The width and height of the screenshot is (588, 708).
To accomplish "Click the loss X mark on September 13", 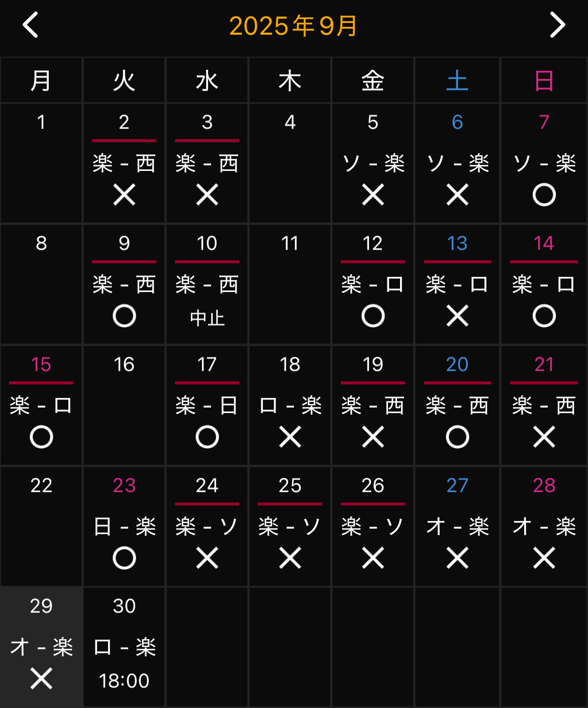I will 457,316.
